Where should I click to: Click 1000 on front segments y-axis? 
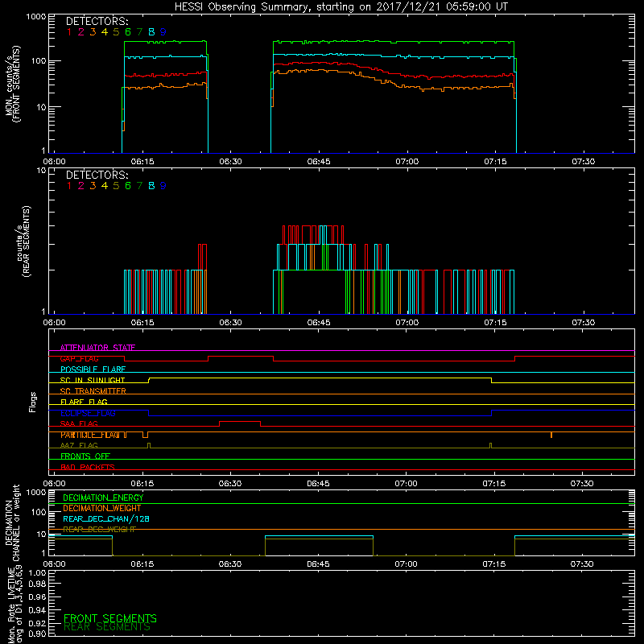pyautogui.click(x=36, y=17)
